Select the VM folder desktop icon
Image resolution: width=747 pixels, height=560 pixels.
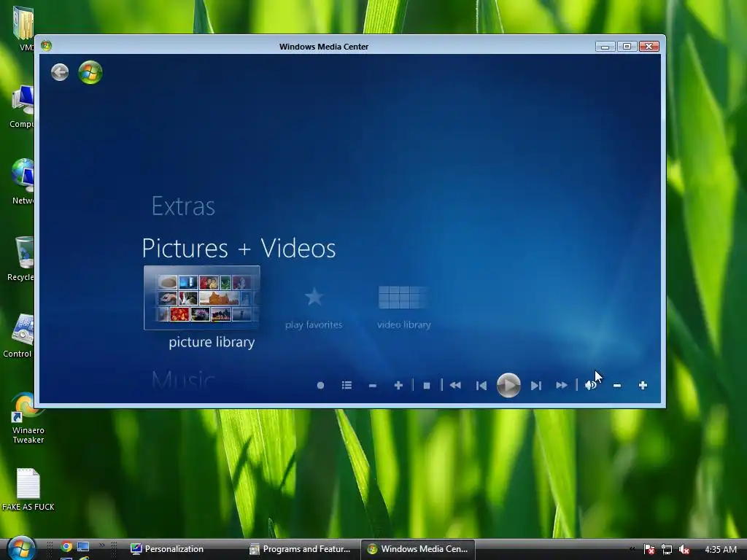click(24, 28)
